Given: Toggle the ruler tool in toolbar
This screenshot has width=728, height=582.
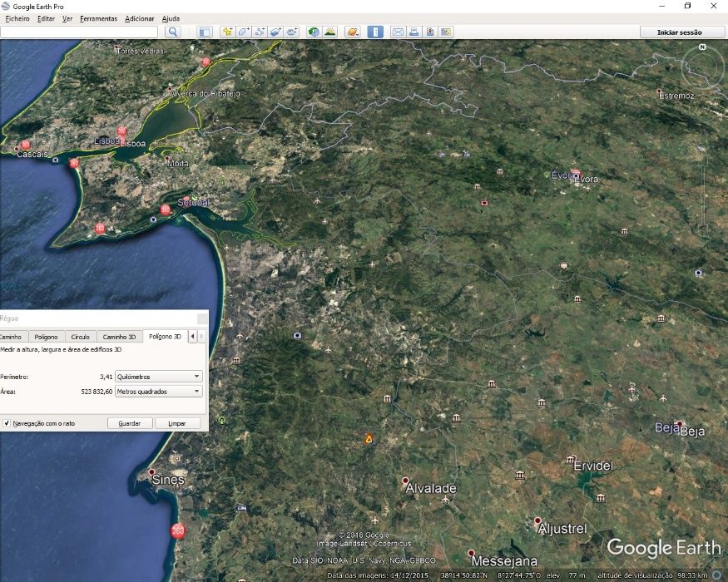Looking at the screenshot, I should pyautogui.click(x=375, y=32).
